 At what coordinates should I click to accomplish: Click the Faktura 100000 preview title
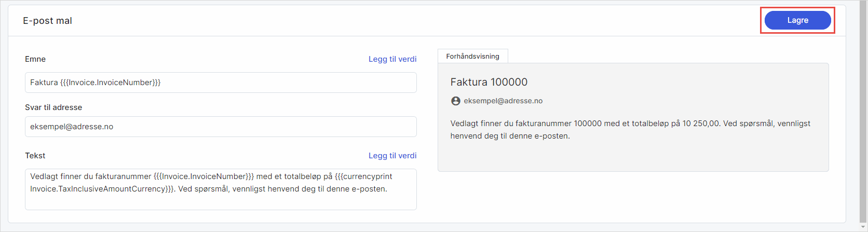pos(489,82)
